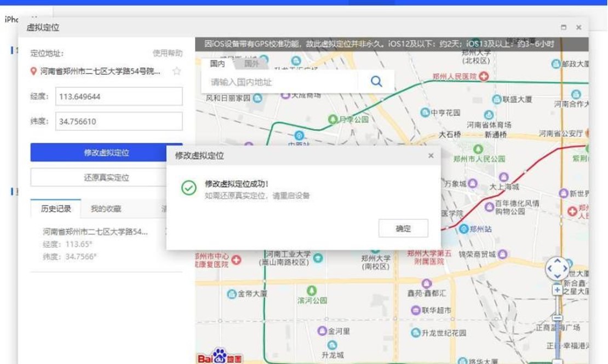Open the 我的收藏 tab
Image resolution: width=608 pixels, height=364 pixels.
click(x=106, y=209)
